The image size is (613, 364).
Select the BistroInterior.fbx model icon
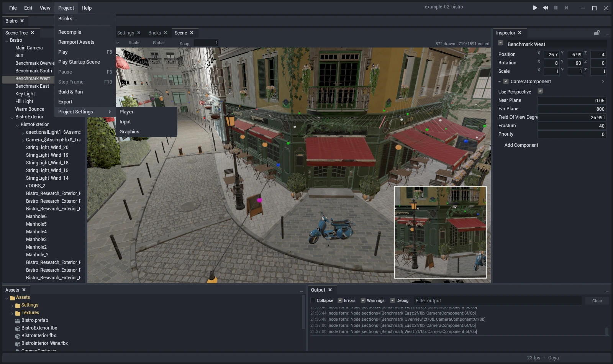(18, 336)
